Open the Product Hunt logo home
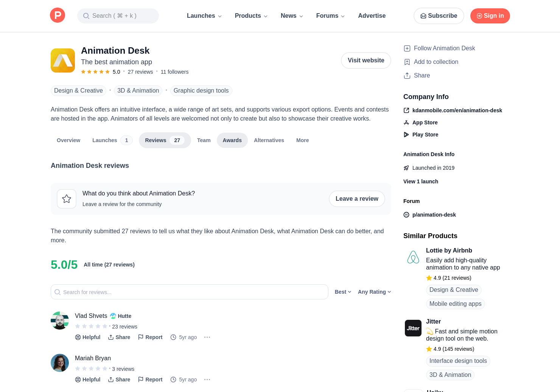Viewport: 560px width, 392px height. point(58,15)
